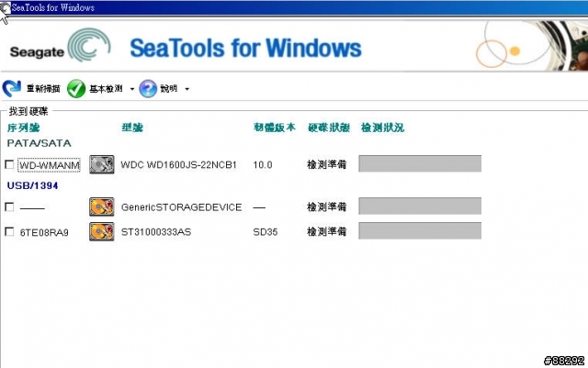This screenshot has width=588, height=368.
Task: Tick the checkbox for WD-WMANM drive
Action: tap(9, 164)
